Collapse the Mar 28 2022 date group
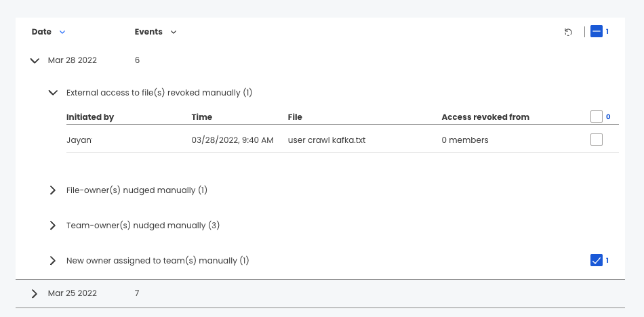The height and width of the screenshot is (317, 644). [x=35, y=61]
